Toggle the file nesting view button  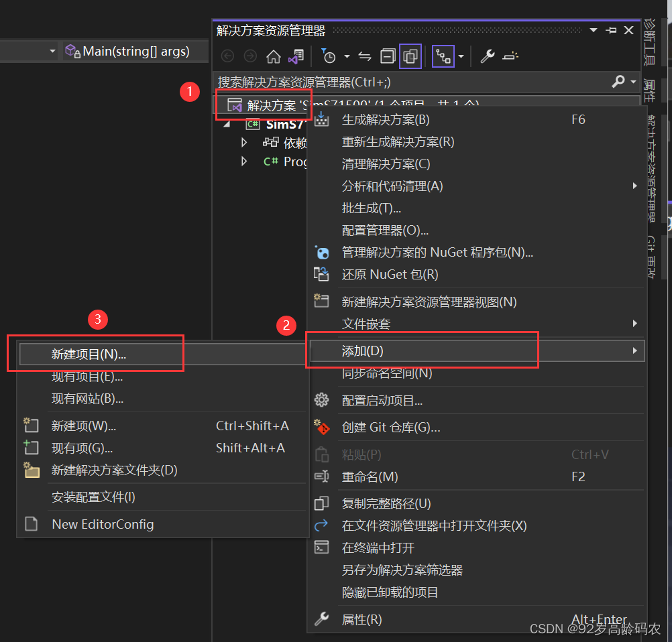(443, 56)
